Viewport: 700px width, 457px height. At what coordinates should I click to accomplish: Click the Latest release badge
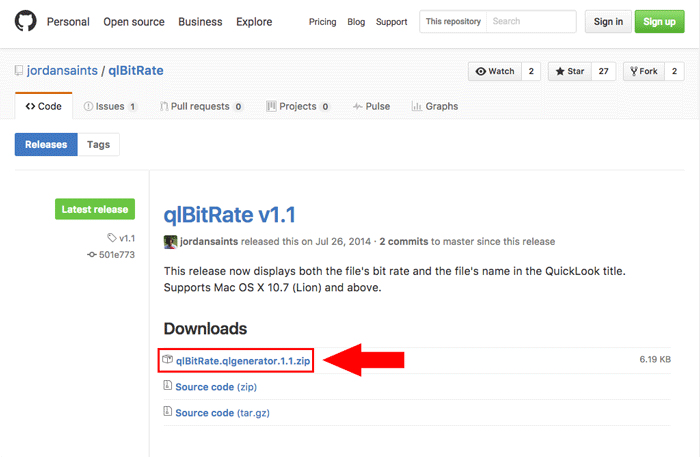coord(95,209)
